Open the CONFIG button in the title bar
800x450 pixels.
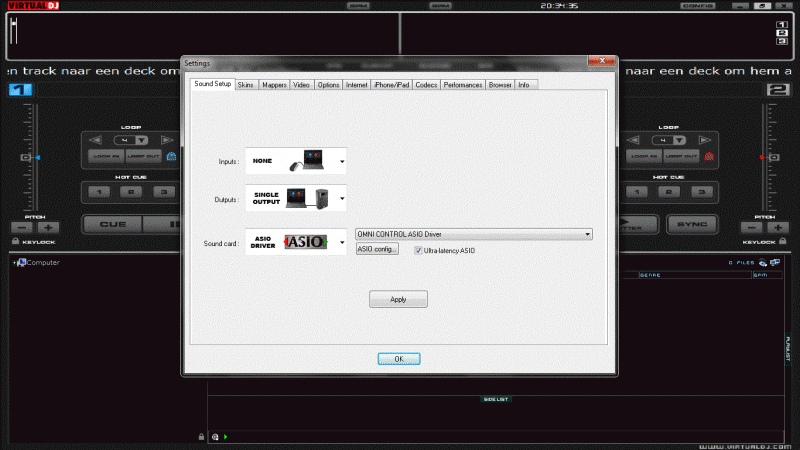[x=697, y=6]
